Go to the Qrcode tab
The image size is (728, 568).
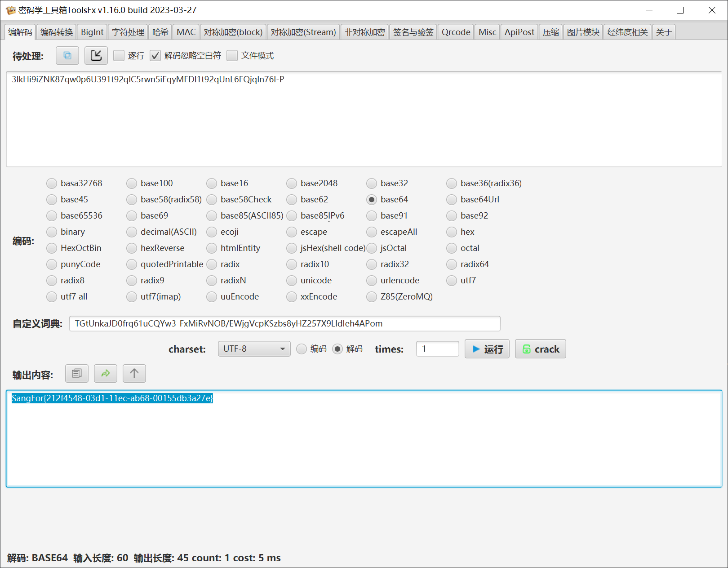click(456, 32)
